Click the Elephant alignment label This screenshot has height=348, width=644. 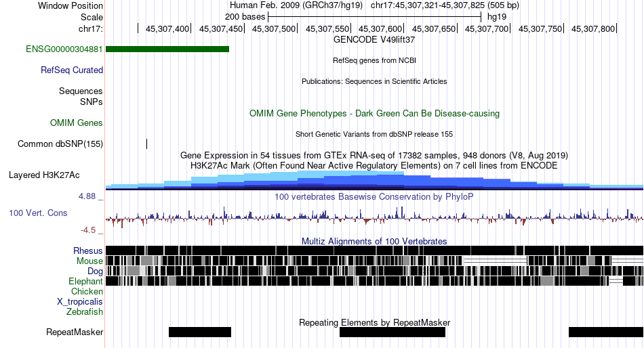coord(85,282)
